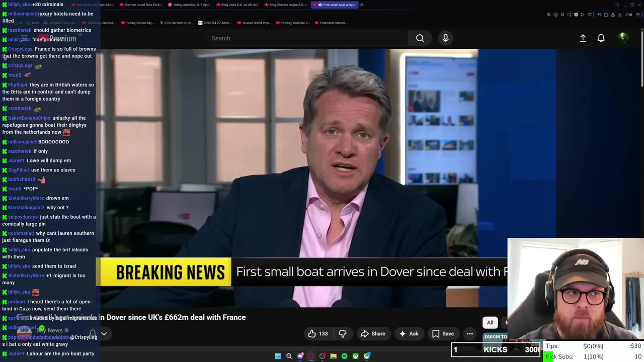Open the Erin Derham on X bookmark
Image resolution: width=644 pixels, height=362 pixels.
176,23
